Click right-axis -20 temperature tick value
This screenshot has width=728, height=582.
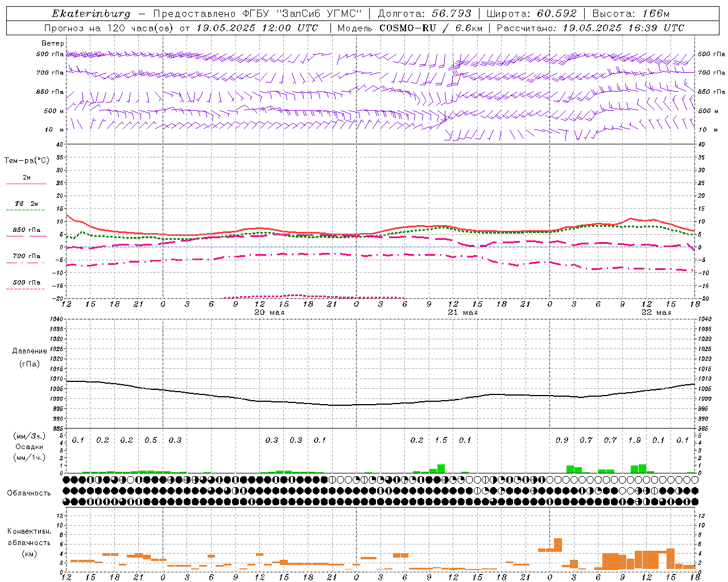click(x=704, y=298)
